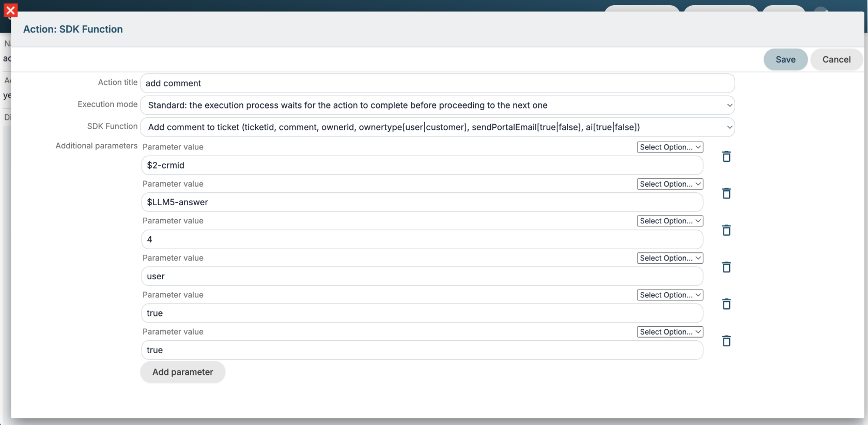The width and height of the screenshot is (868, 425).
Task: Click the Action title label
Action: (x=118, y=82)
